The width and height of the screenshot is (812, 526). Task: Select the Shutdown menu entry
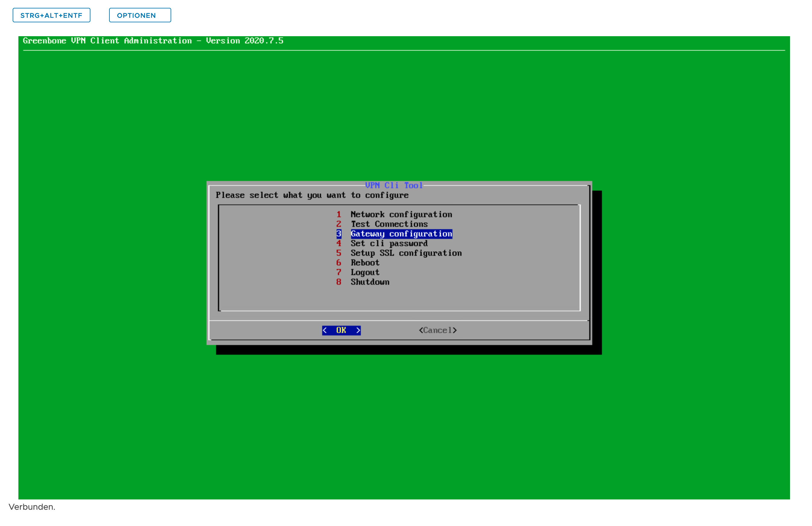(x=363, y=282)
